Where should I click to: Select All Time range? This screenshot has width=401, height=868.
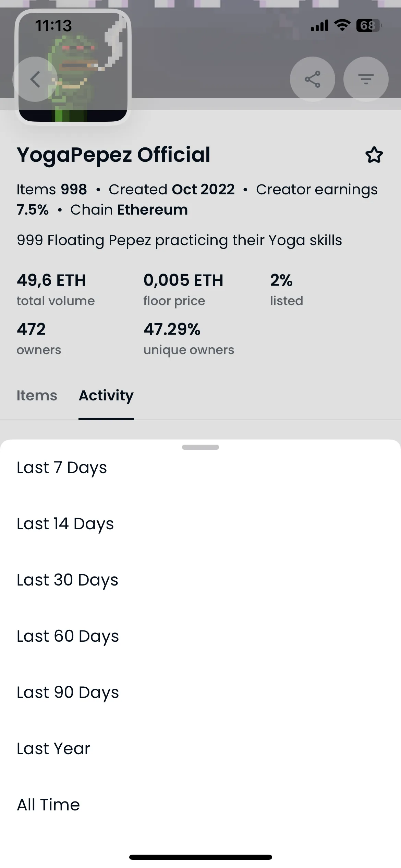(200, 805)
